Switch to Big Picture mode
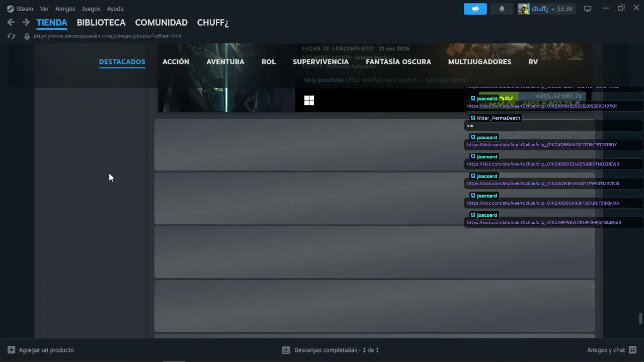The image size is (644, 362). point(588,9)
